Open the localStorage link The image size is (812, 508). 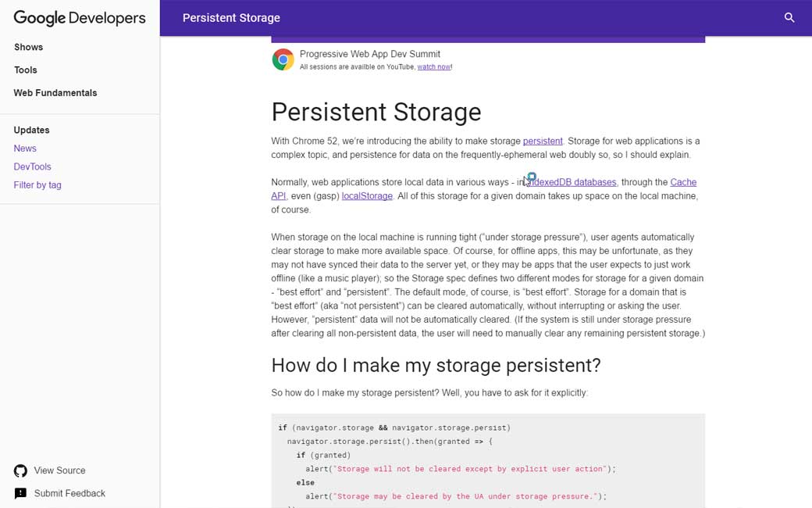coord(367,196)
